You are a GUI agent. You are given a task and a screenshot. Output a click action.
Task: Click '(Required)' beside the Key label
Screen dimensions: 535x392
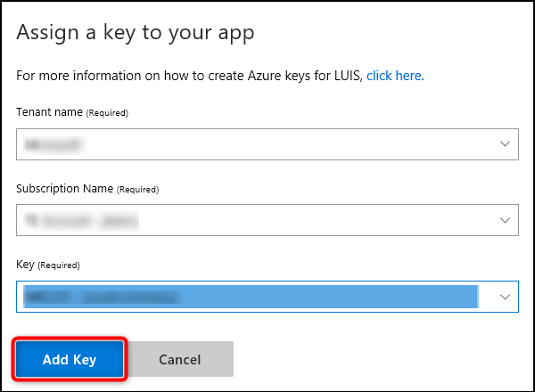coord(60,265)
